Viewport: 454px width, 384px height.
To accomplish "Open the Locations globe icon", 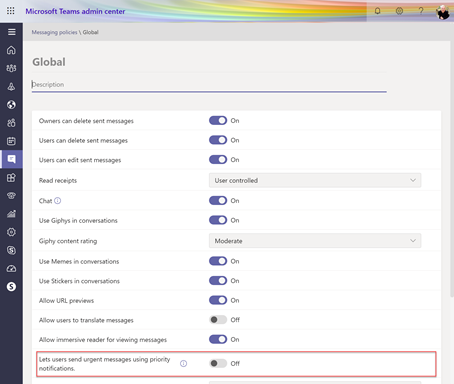I will [11, 105].
